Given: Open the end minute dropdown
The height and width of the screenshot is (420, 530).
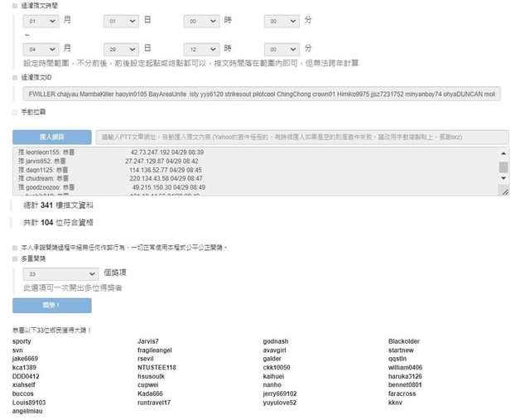Looking at the screenshot, I should [x=282, y=49].
